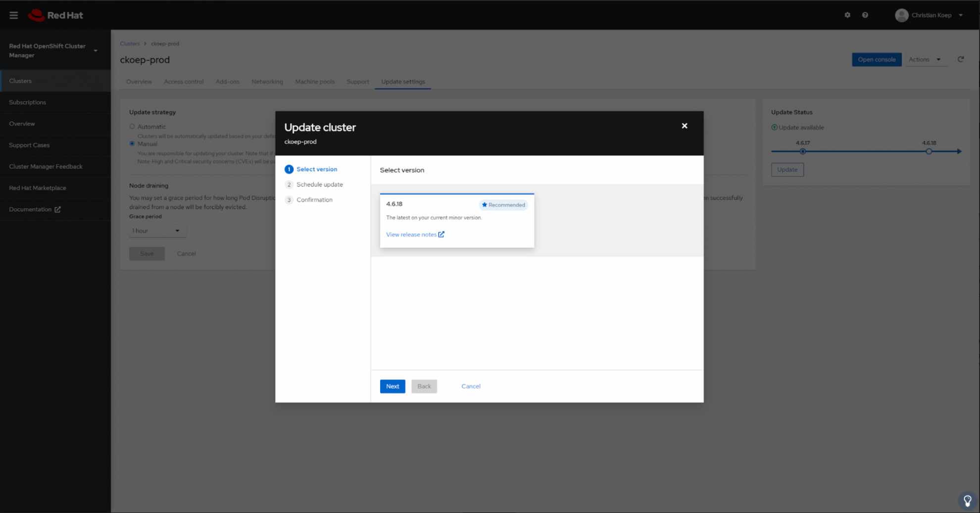Image resolution: width=980 pixels, height=513 pixels.
Task: Open the console with Open console button
Action: (877, 59)
